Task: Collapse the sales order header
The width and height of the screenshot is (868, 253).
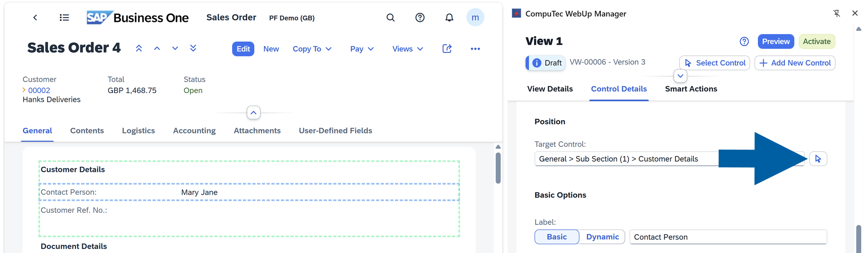Action: click(x=254, y=113)
